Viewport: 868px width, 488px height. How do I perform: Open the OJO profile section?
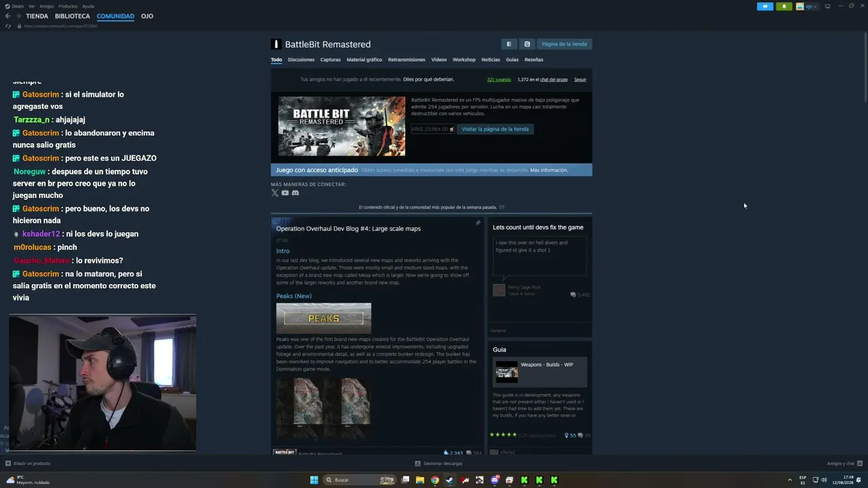pos(147,16)
